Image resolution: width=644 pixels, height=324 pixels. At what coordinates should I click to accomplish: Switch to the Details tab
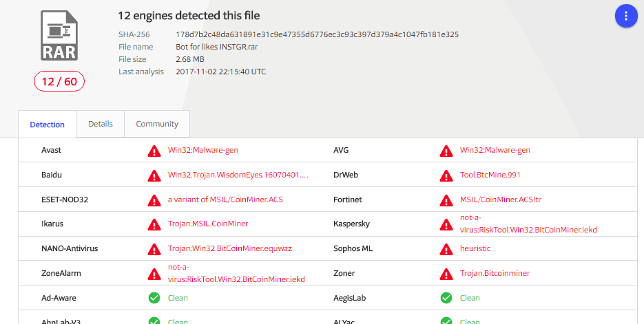[101, 124]
